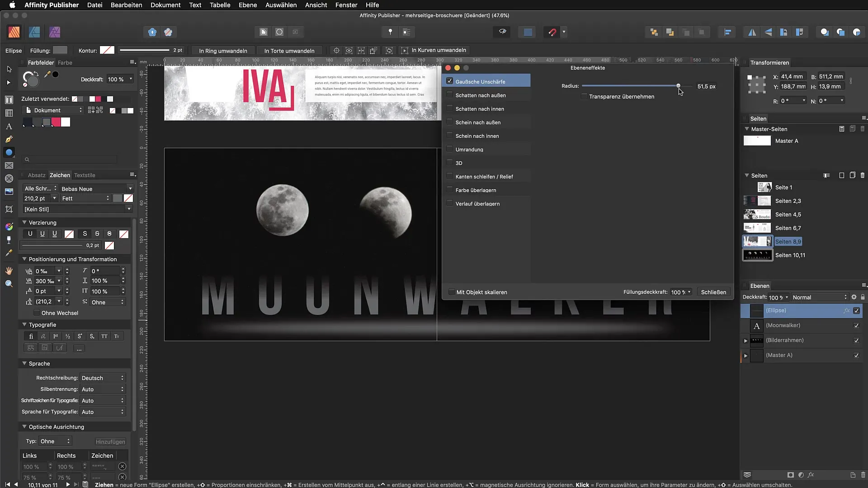Open blend mode Normal dropdown
The image size is (868, 488).
pyautogui.click(x=820, y=297)
